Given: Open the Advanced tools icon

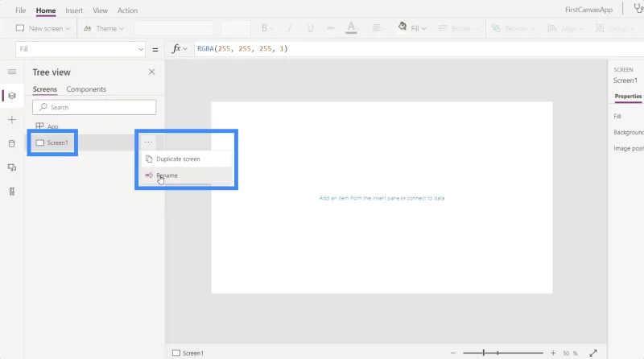Looking at the screenshot, I should (12, 192).
